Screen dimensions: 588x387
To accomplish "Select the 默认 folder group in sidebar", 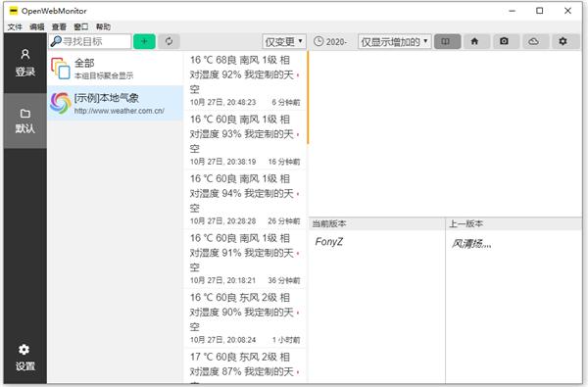I will pyautogui.click(x=25, y=121).
